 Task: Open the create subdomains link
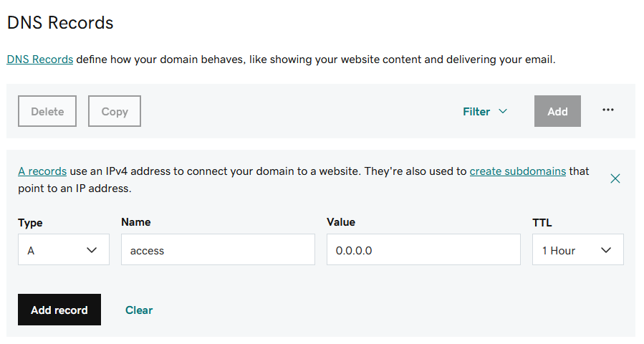pyautogui.click(x=517, y=171)
